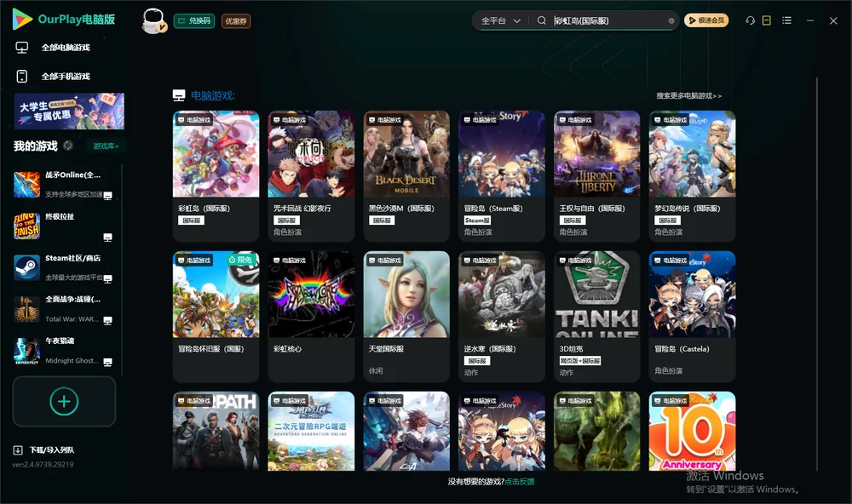Click the search magnifier icon

(542, 20)
